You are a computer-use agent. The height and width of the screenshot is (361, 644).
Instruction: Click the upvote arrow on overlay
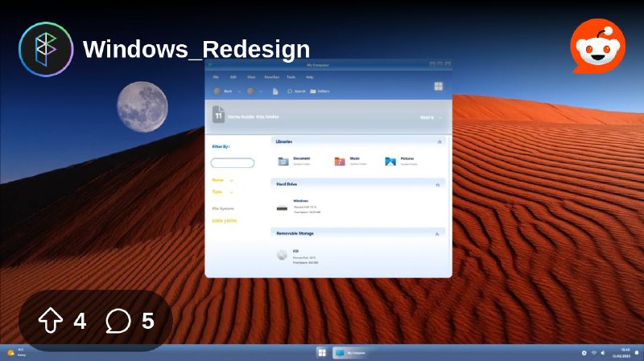[51, 320]
